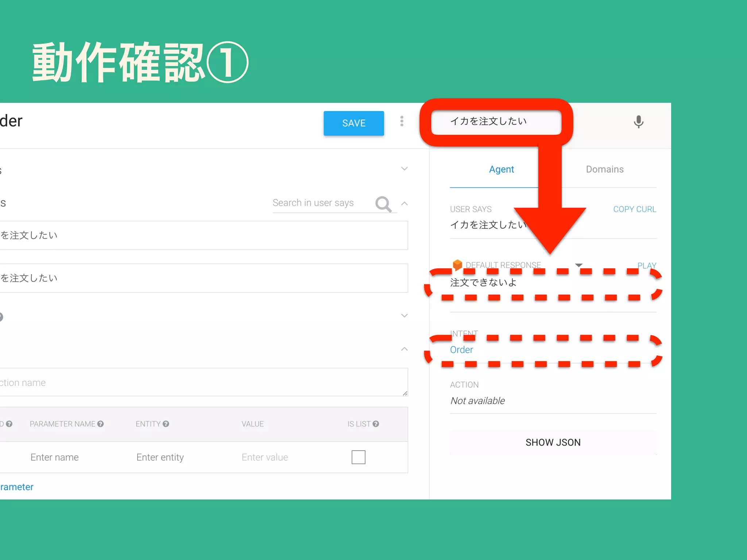
Task: Toggle the Is List checkbox
Action: point(358,457)
